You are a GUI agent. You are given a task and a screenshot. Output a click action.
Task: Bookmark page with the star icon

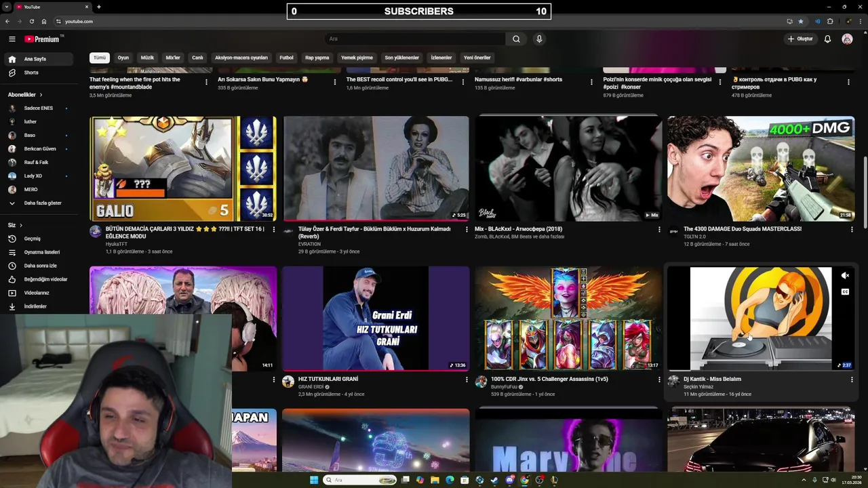(x=801, y=21)
